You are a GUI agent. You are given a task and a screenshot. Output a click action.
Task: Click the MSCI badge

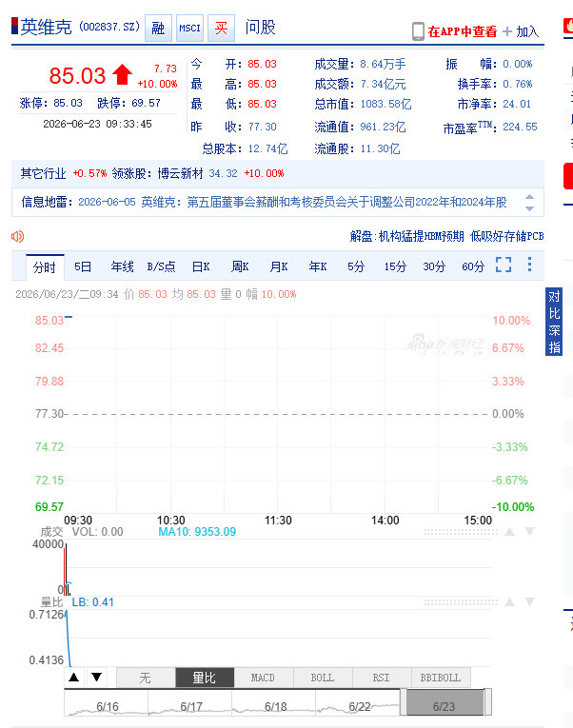point(190,28)
